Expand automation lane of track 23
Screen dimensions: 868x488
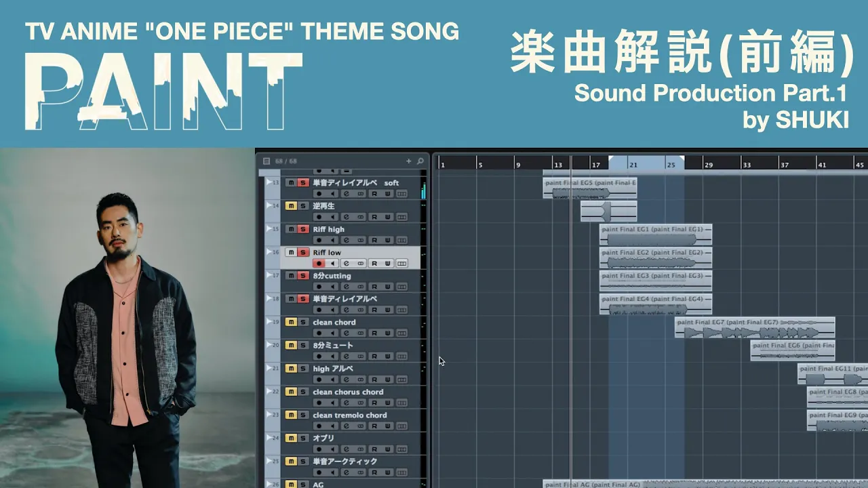[269, 415]
